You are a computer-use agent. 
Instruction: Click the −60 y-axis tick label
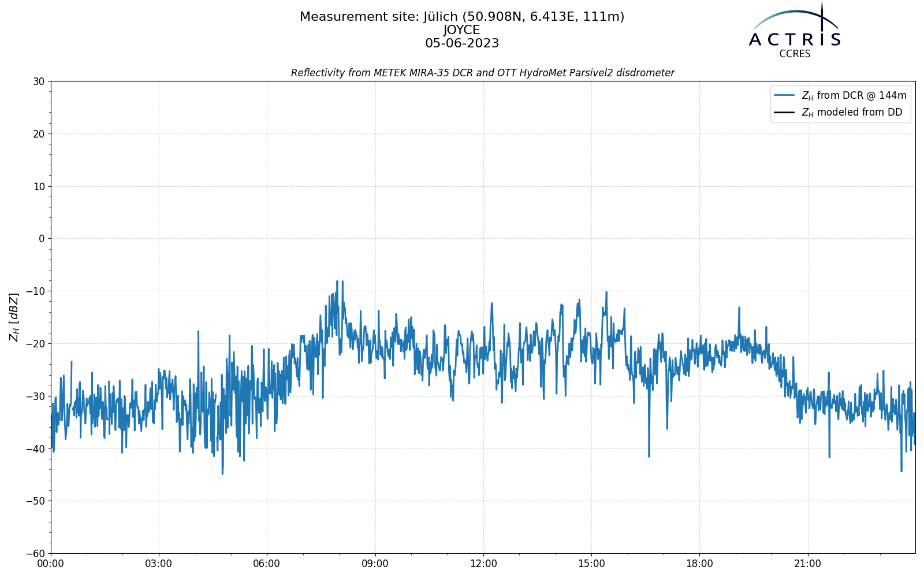(36, 554)
